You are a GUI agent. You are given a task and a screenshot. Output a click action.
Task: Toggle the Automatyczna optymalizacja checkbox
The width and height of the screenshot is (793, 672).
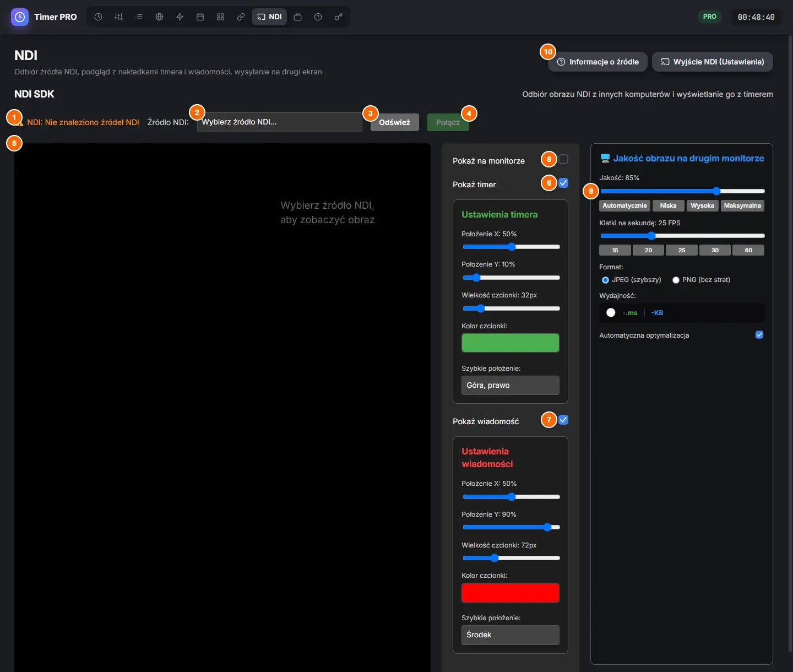tap(759, 335)
